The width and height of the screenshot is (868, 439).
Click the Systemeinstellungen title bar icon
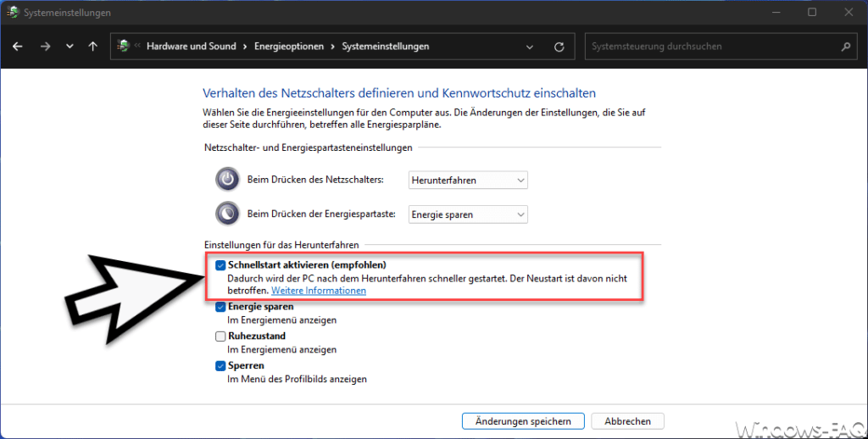point(12,12)
